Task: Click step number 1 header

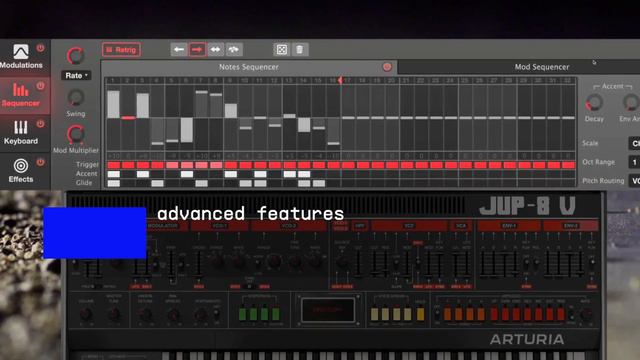Action: click(x=113, y=80)
